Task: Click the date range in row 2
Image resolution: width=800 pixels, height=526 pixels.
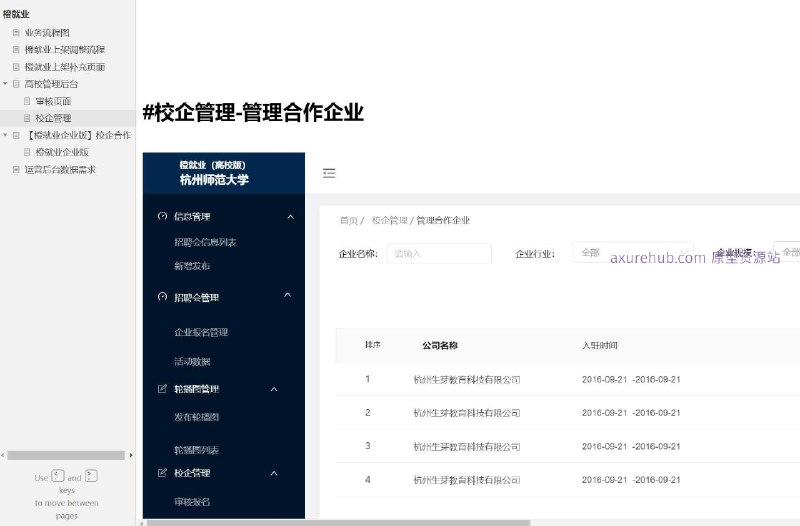Action: click(631, 413)
